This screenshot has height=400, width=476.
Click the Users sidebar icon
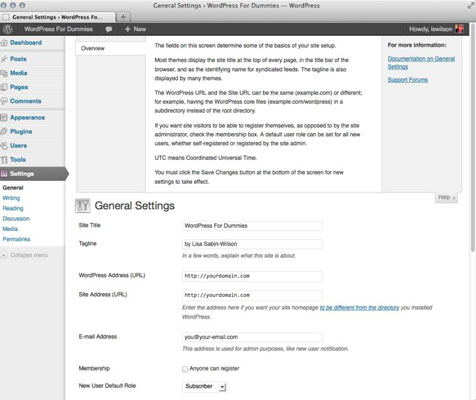(4, 145)
